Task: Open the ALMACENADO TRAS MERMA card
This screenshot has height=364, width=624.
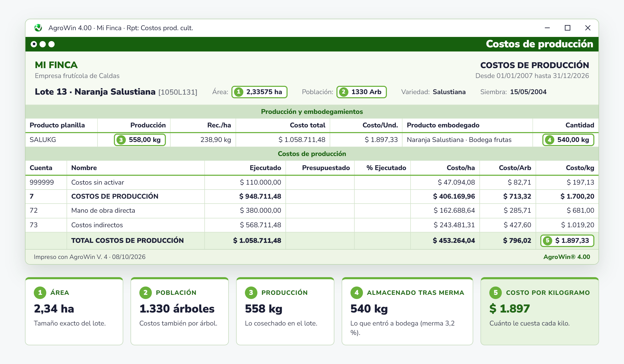Action: (407, 311)
